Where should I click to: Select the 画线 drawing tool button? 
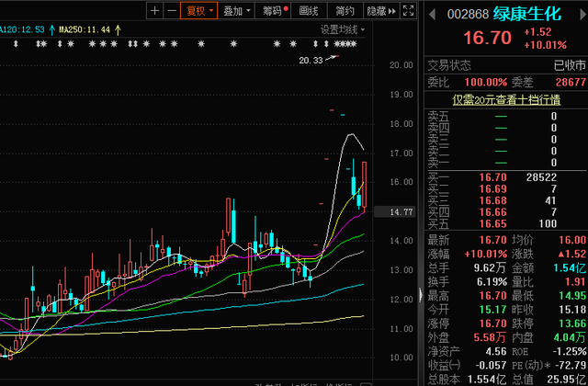(309, 11)
